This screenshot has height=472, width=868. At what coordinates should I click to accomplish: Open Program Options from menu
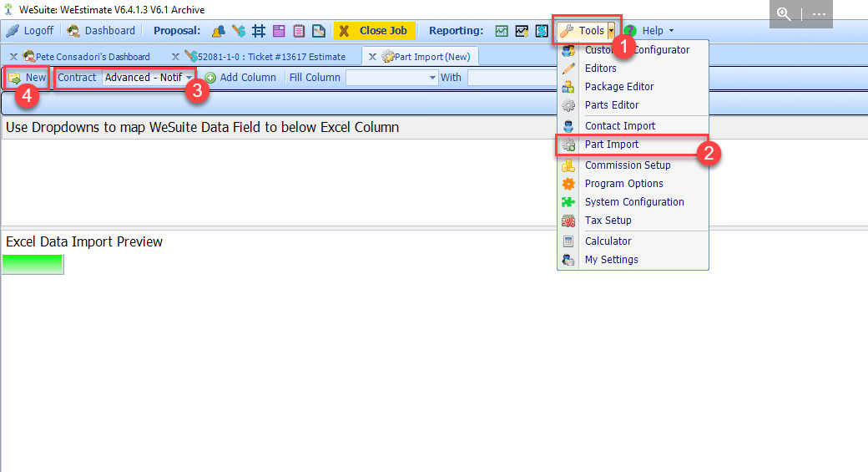tap(633, 184)
